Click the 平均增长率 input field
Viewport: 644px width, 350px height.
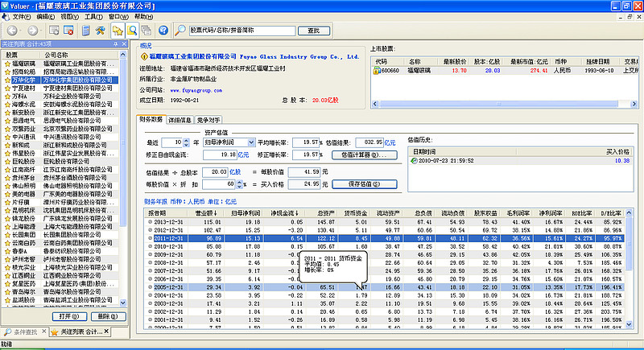click(x=306, y=142)
